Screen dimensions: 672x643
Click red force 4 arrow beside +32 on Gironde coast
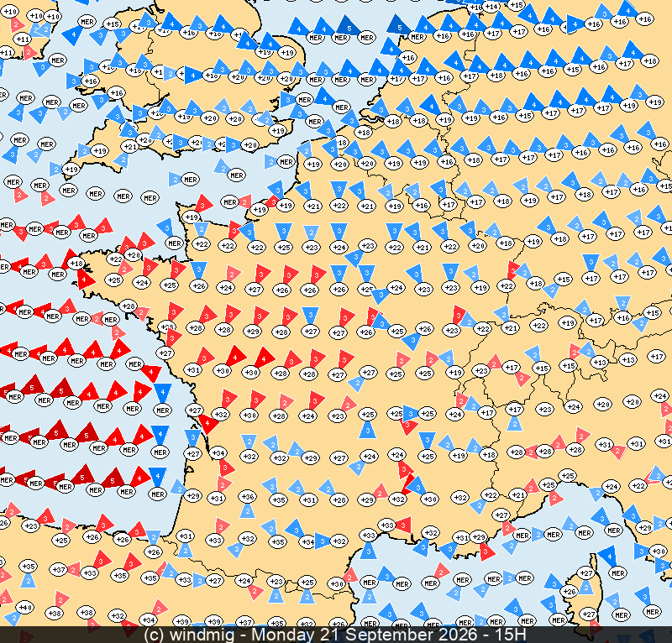(208, 423)
